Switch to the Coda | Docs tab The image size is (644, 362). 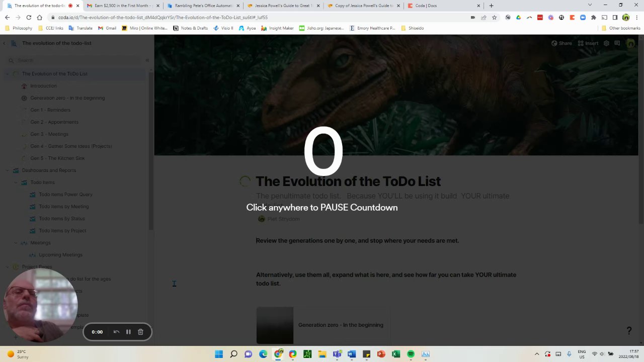point(443,6)
